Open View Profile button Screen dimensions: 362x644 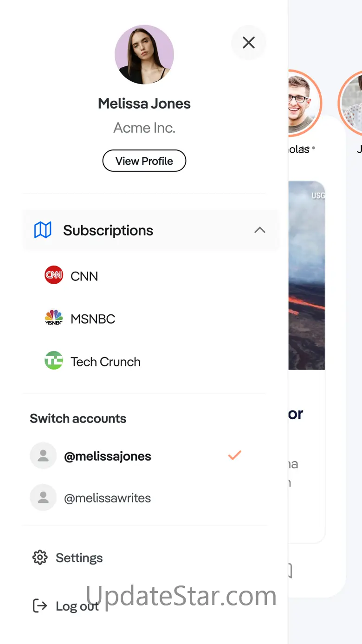144,161
